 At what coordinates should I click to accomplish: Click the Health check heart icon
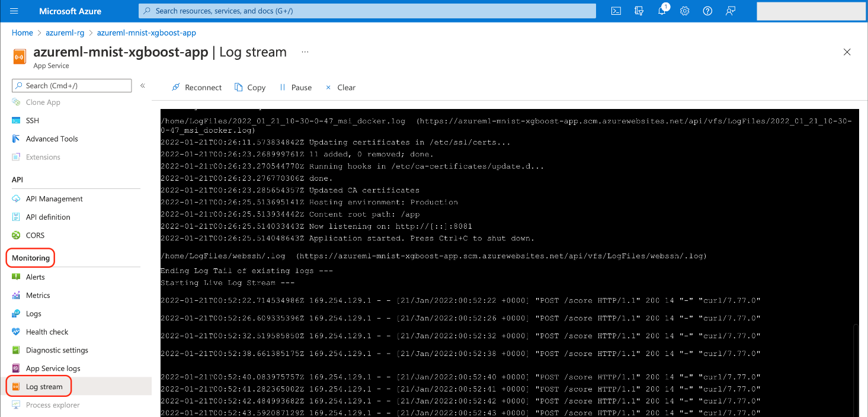point(16,332)
